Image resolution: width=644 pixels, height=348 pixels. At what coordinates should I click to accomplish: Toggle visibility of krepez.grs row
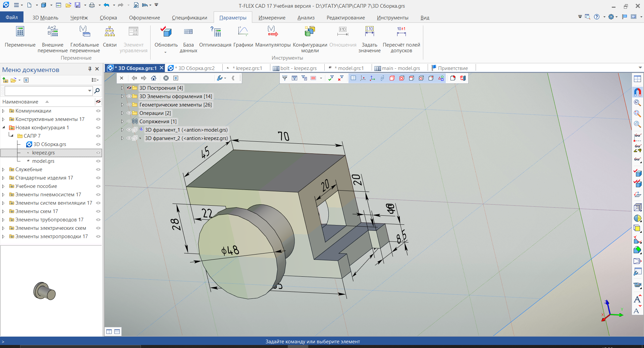[98, 153]
